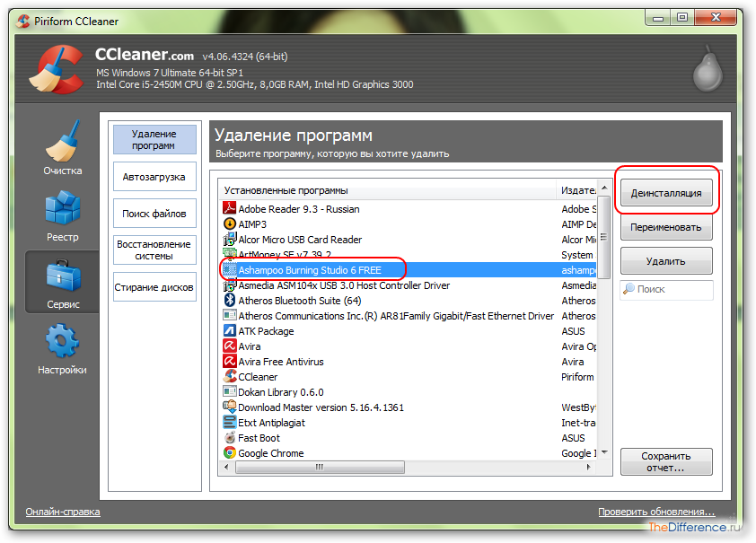Click the CCleaner logo in header
Viewport: 756px width, 543px height.
point(56,69)
